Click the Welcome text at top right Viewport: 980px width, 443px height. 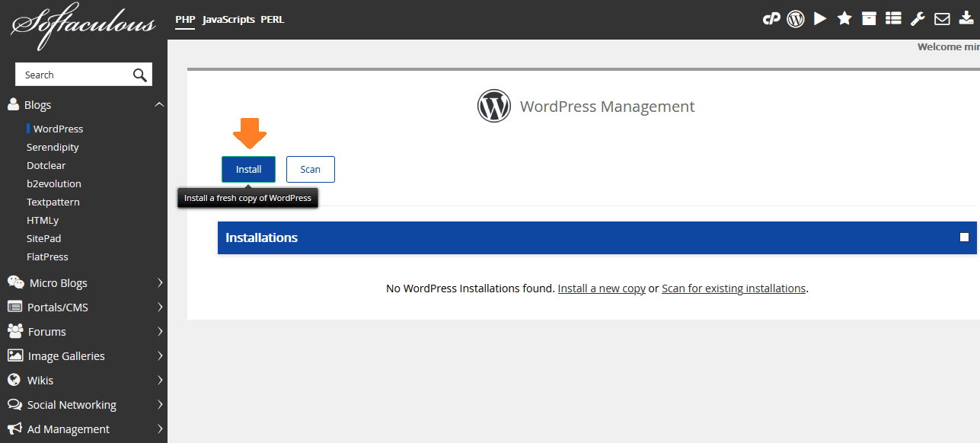pyautogui.click(x=948, y=46)
